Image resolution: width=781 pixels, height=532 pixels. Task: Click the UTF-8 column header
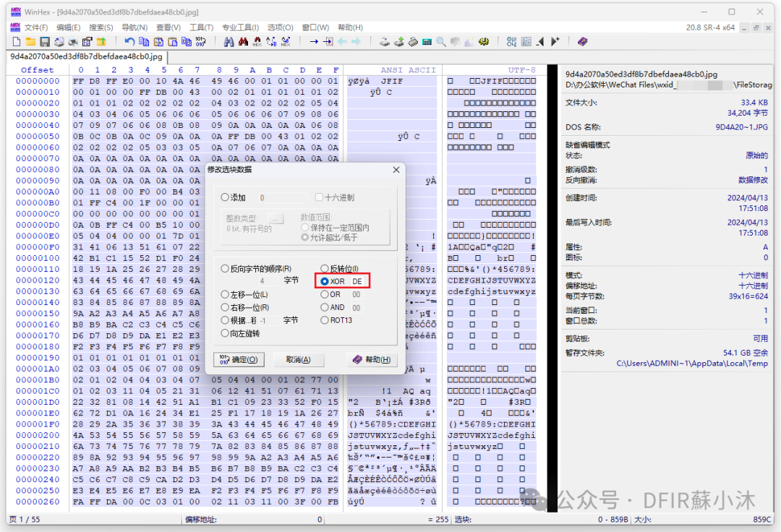522,70
